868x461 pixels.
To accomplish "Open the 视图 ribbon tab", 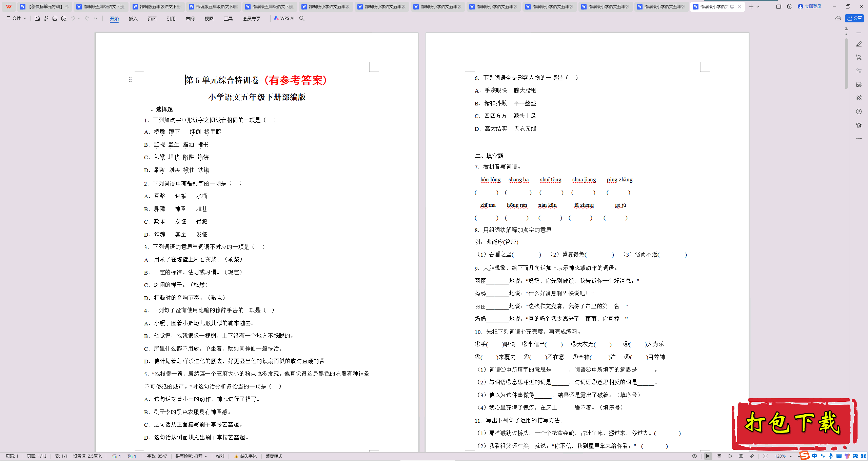I will [x=209, y=19].
